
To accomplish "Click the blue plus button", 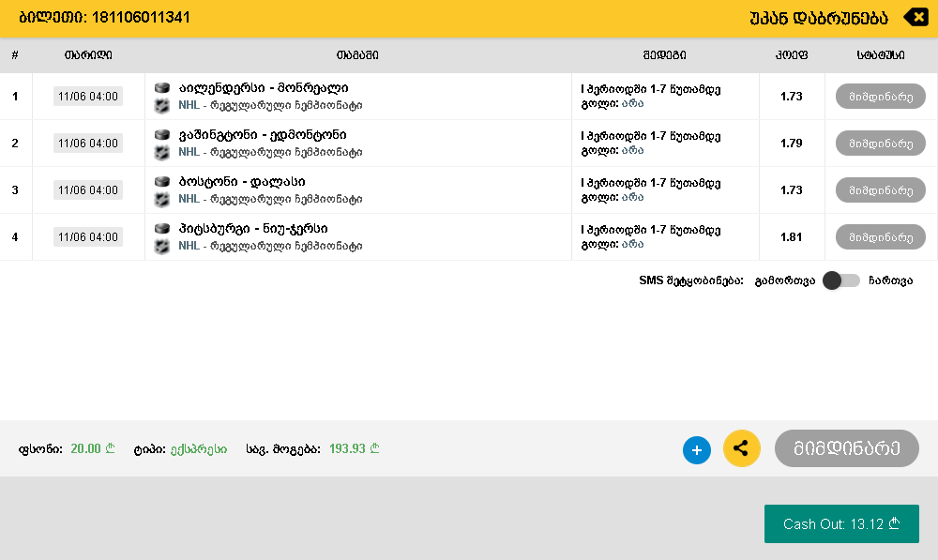I will tap(697, 450).
